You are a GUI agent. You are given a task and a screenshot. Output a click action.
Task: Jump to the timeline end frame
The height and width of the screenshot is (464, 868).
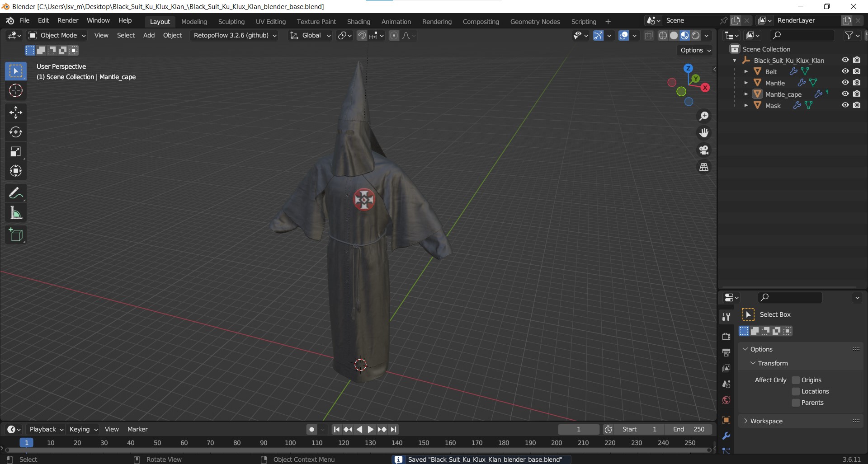[x=394, y=429]
